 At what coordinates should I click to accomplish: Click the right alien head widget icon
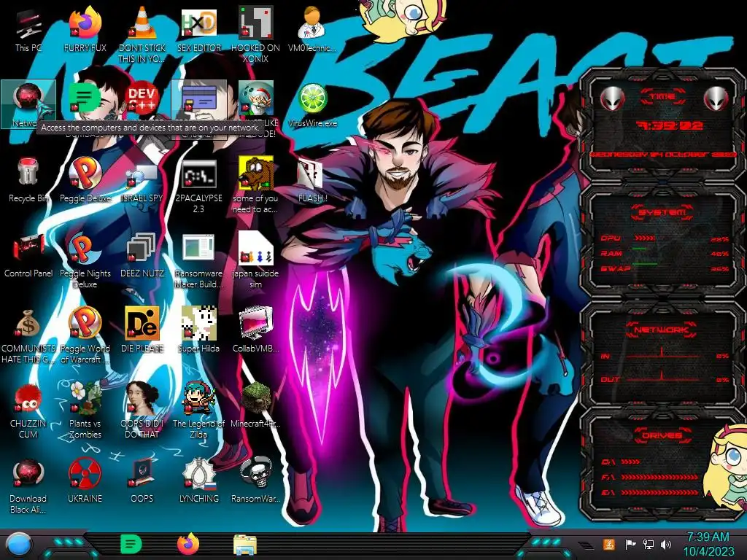point(716,98)
